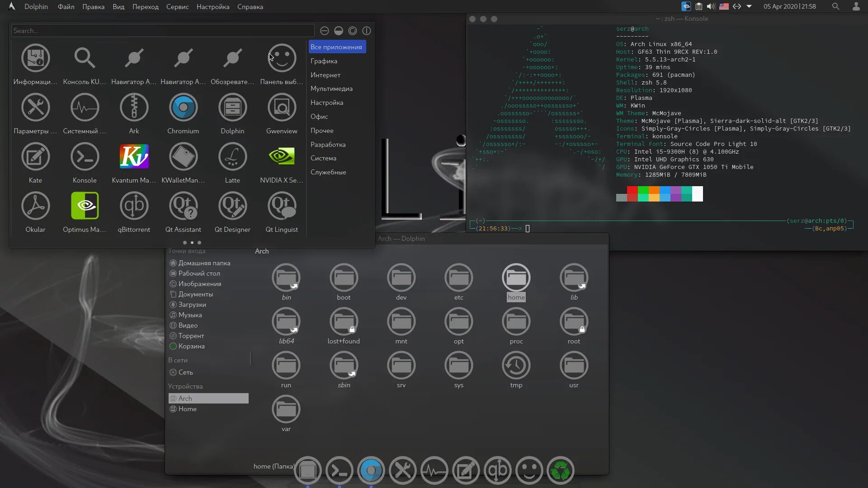This screenshot has width=868, height=488.
Task: Toggle the US keyboard layout flag
Action: coord(724,6)
